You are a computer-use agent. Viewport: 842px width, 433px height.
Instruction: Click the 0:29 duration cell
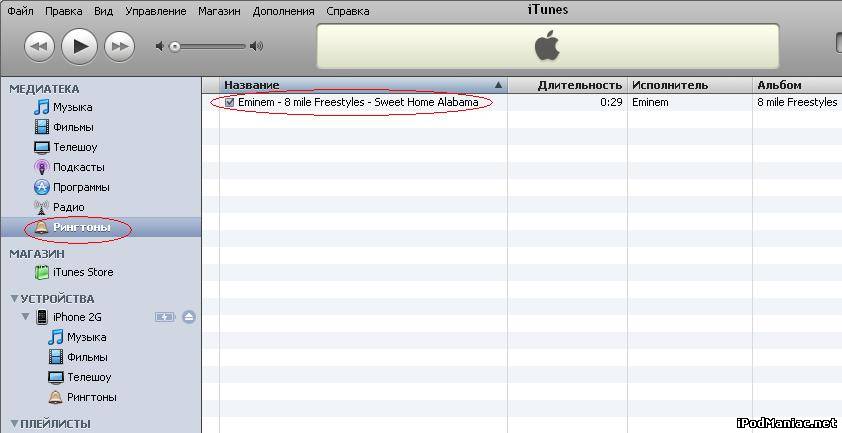point(611,102)
